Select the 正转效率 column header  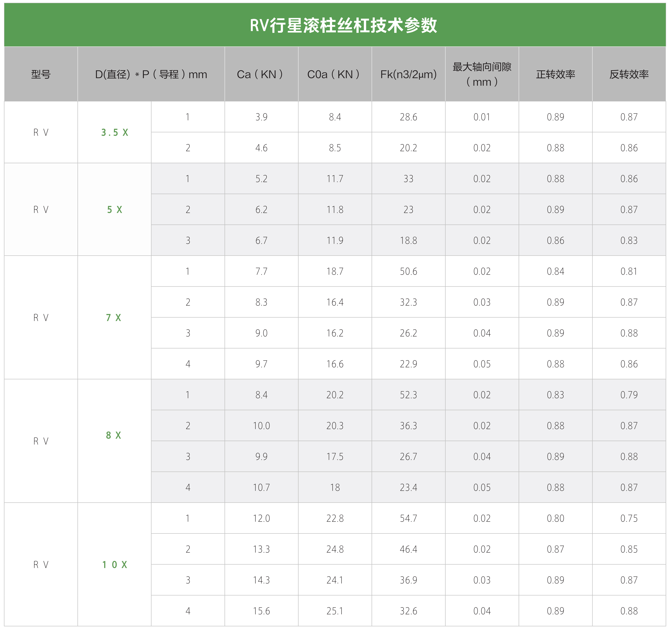[555, 74]
